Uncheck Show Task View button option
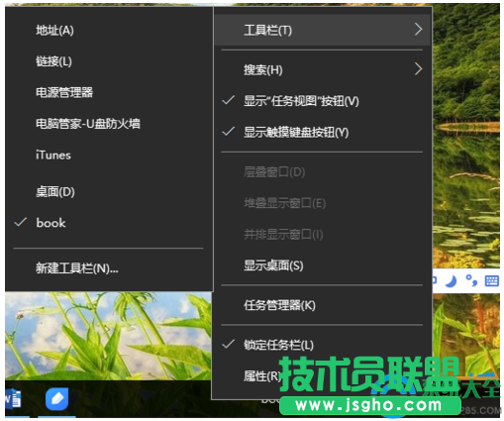The height and width of the screenshot is (421, 504). 229,100
